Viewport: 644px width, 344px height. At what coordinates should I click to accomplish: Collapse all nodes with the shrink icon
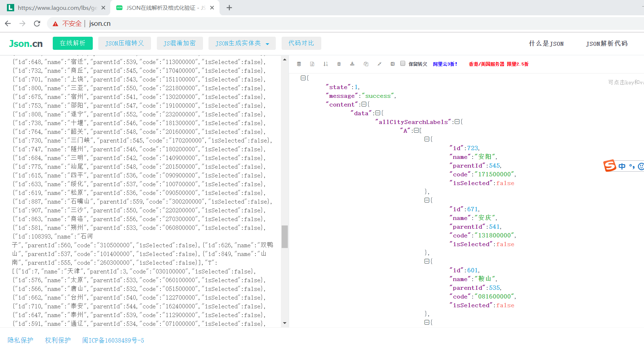tap(379, 64)
